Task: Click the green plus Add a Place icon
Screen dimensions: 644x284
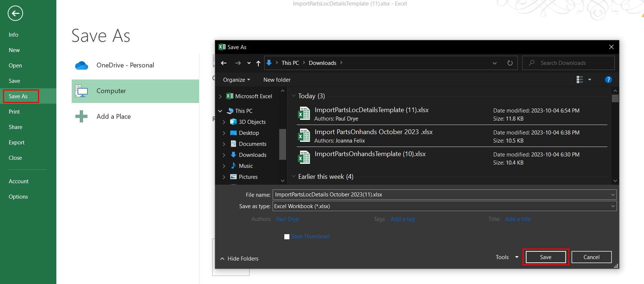Action: tap(81, 117)
